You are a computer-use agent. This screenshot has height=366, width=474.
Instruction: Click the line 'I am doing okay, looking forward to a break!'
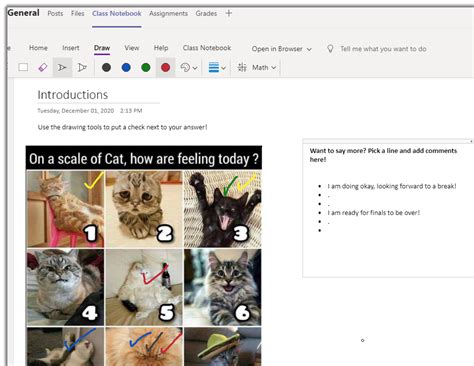pyautogui.click(x=392, y=186)
